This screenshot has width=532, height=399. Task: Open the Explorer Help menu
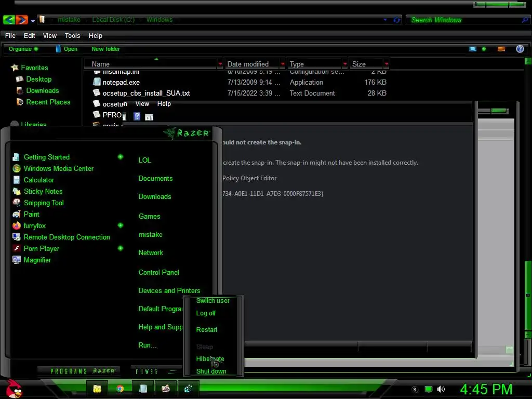[96, 36]
